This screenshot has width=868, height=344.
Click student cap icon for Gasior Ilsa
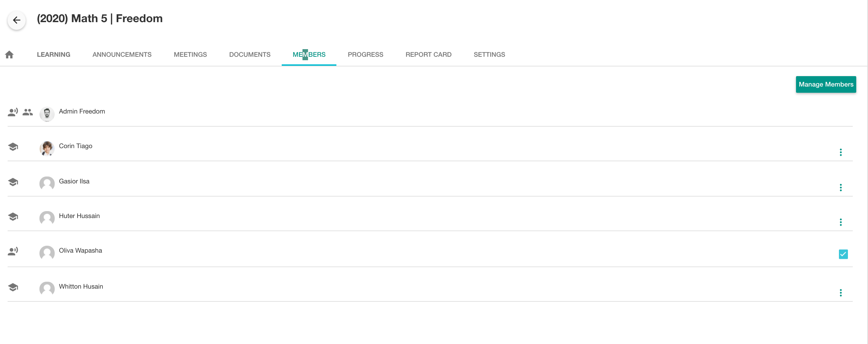(x=13, y=182)
